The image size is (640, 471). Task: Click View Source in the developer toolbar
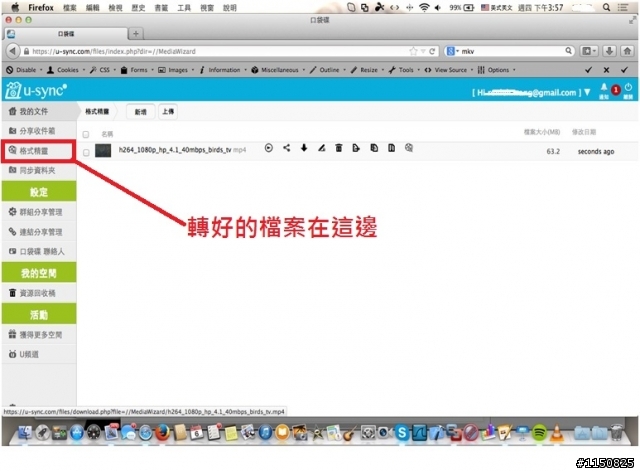point(449,70)
